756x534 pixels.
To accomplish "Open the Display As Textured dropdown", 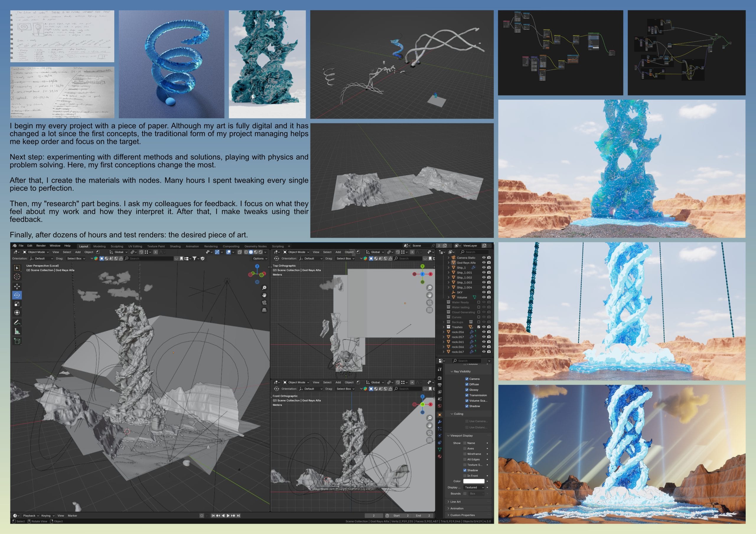I will 474,487.
